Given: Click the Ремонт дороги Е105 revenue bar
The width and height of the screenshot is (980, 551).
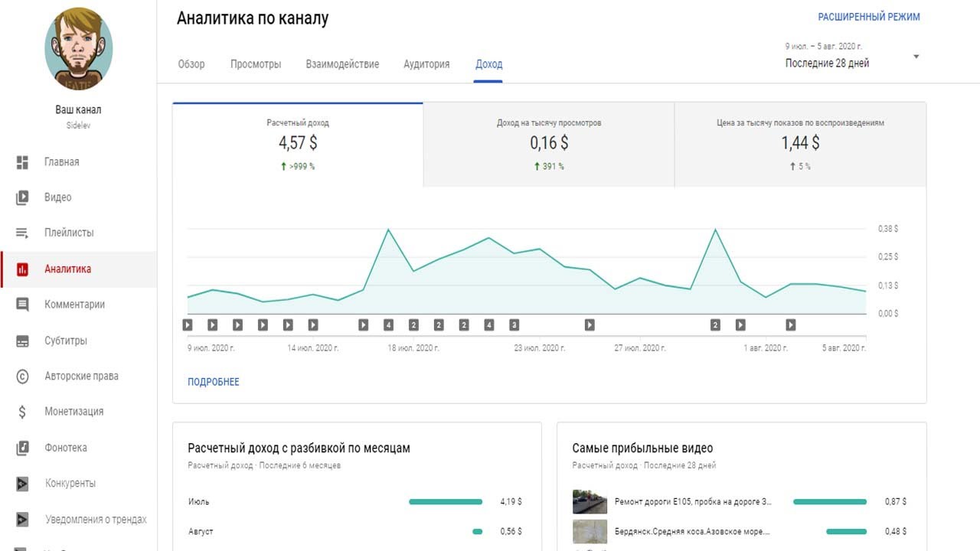Looking at the screenshot, I should pyautogui.click(x=830, y=502).
